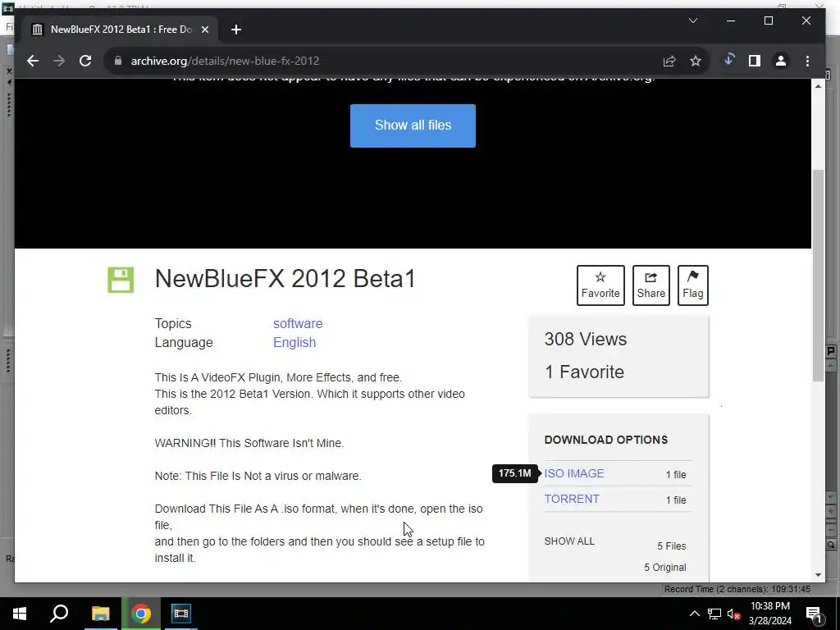
Task: Click the green floppy software icon
Action: [x=121, y=280]
